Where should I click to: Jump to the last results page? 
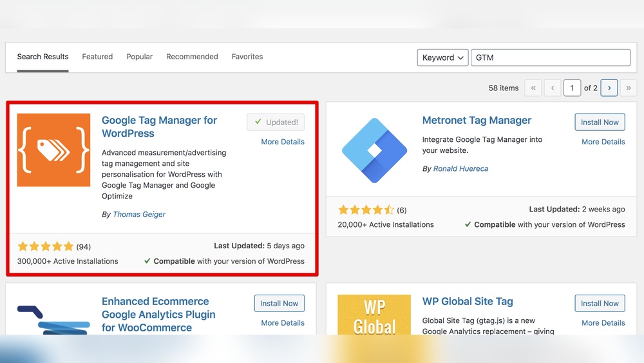[x=629, y=88]
